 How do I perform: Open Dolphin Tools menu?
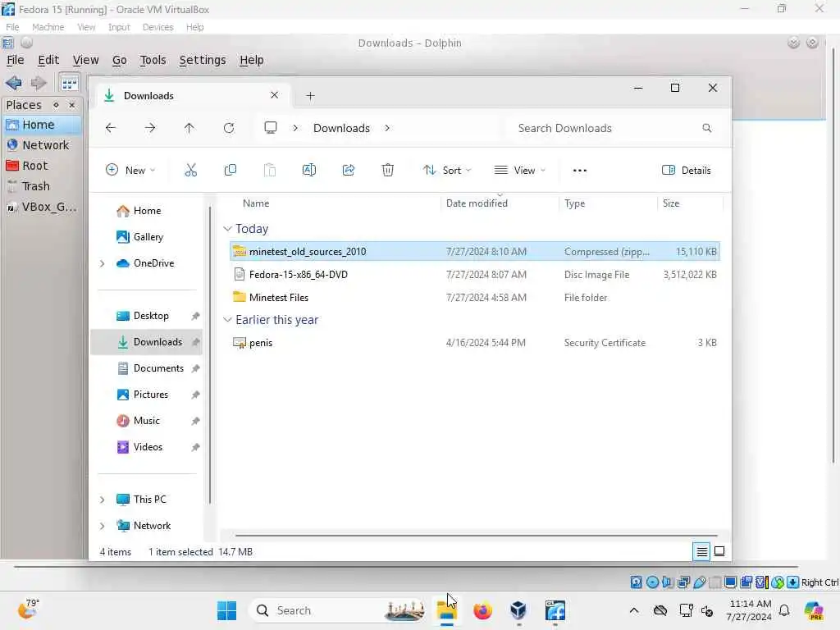(153, 60)
